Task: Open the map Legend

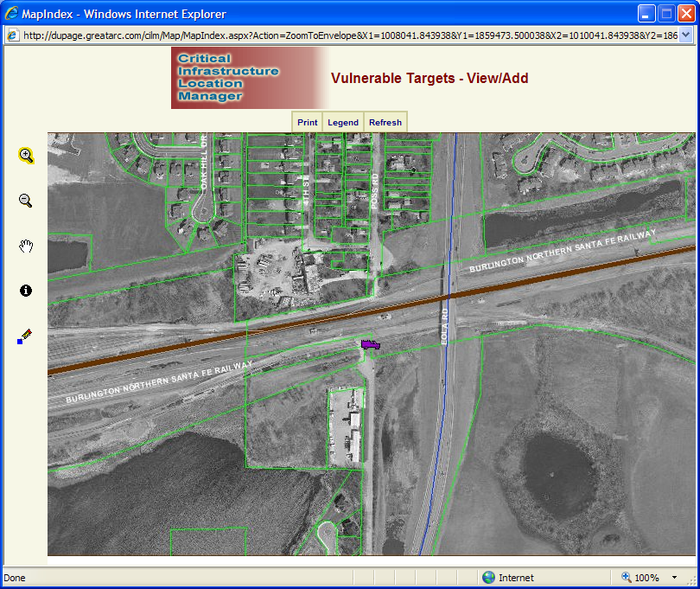Action: coord(342,123)
